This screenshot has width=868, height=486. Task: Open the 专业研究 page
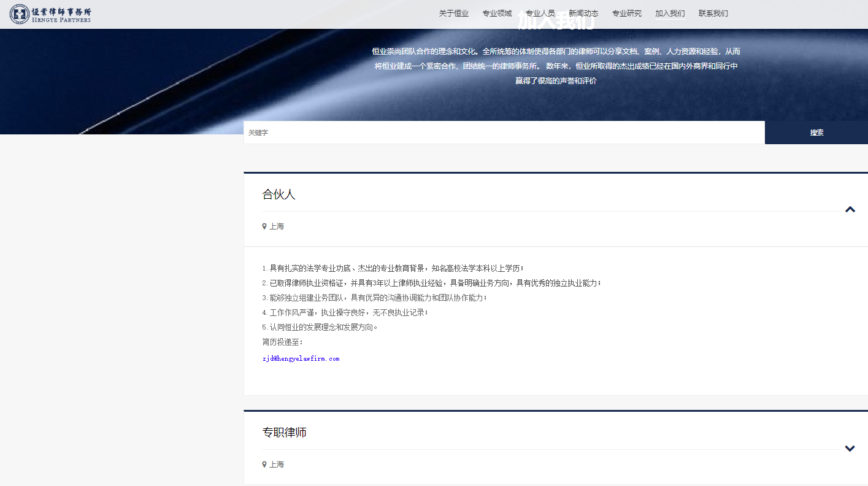(x=626, y=13)
